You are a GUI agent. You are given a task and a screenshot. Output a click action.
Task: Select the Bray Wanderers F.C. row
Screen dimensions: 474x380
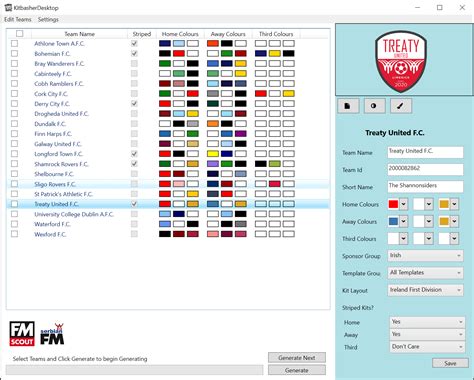click(x=168, y=64)
